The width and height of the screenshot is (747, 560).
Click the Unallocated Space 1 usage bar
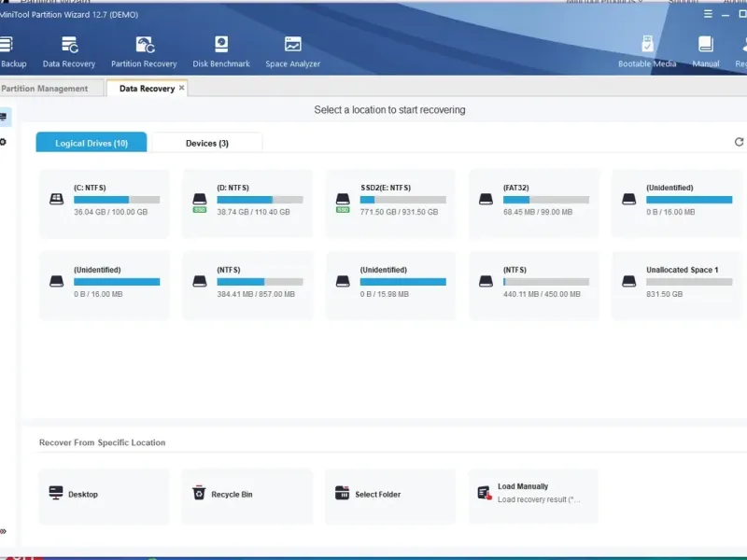pos(689,282)
